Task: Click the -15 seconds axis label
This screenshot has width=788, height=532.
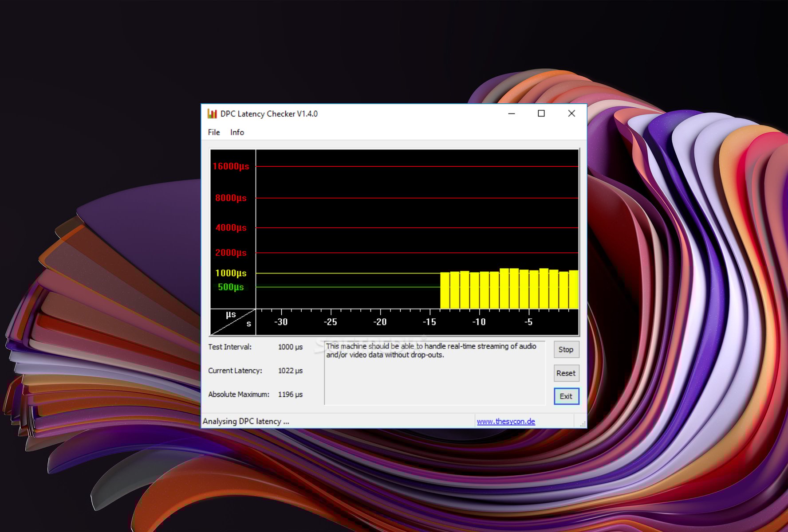Action: (x=429, y=322)
